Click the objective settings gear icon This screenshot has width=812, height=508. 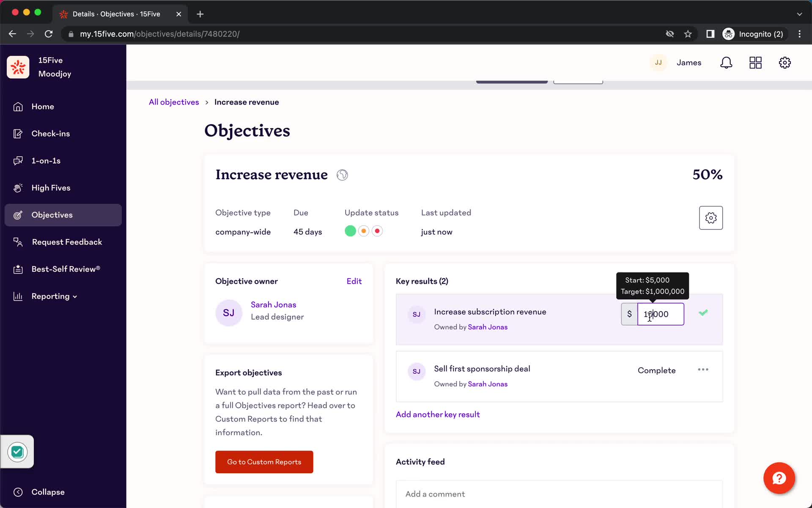(711, 218)
